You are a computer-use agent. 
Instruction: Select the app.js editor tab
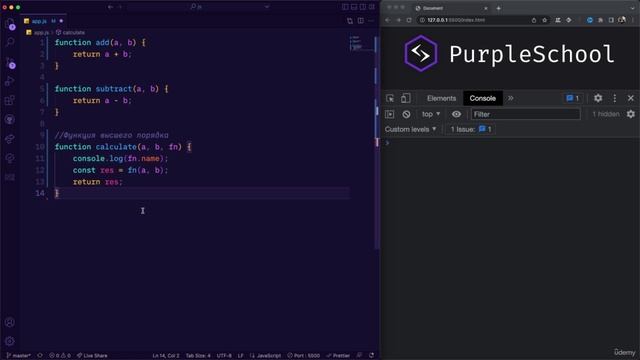[44, 21]
